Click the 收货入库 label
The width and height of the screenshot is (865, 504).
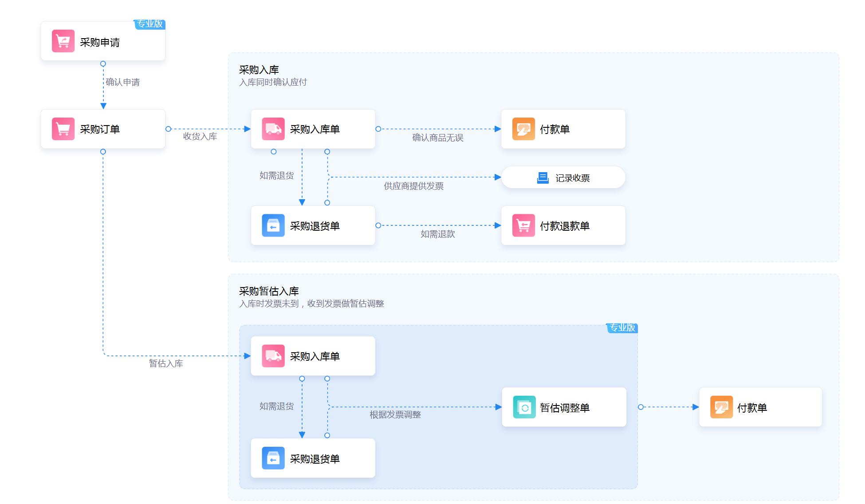[200, 136]
